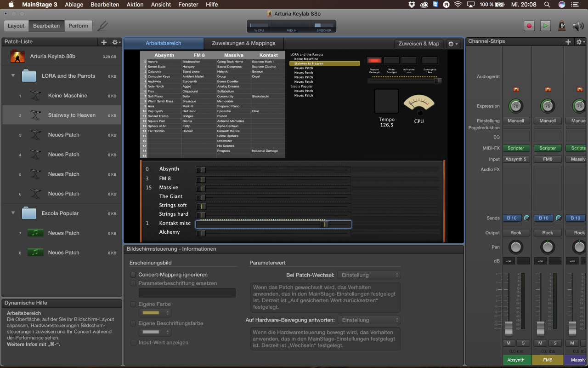Solo the Absynth channel strip
The height and width of the screenshot is (368, 588).
point(523,343)
